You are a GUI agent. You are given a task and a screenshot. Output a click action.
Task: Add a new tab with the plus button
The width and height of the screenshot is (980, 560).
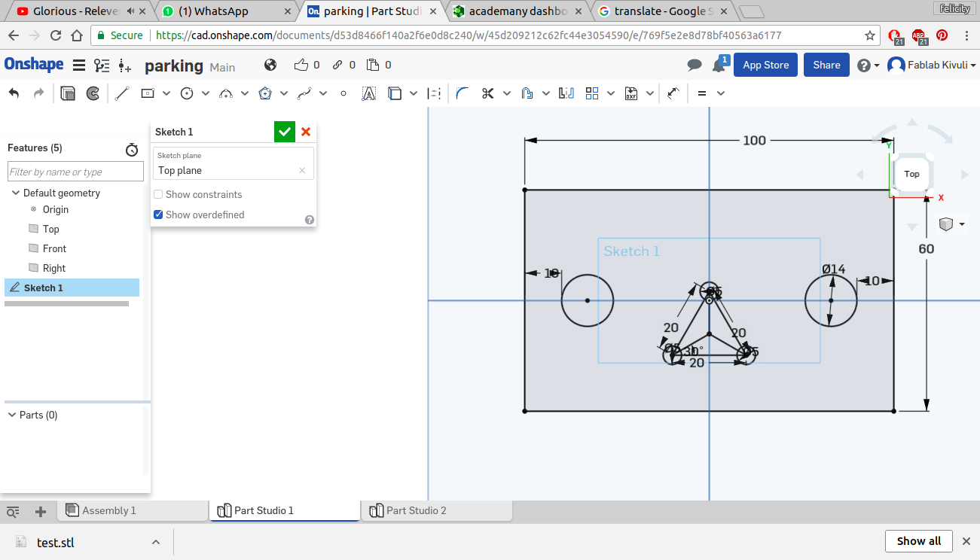coord(41,512)
